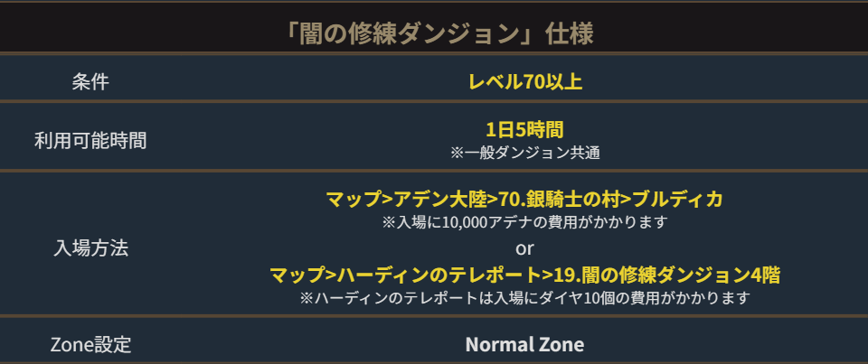Click the yellow 1日5時間 value
The width and height of the screenshot is (868, 364).
tap(524, 130)
